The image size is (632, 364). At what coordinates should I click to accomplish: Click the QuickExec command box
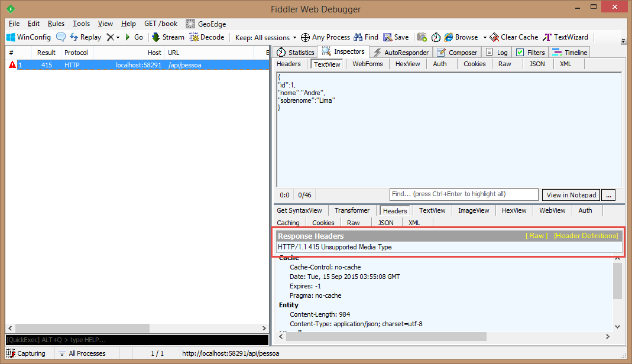click(x=137, y=340)
